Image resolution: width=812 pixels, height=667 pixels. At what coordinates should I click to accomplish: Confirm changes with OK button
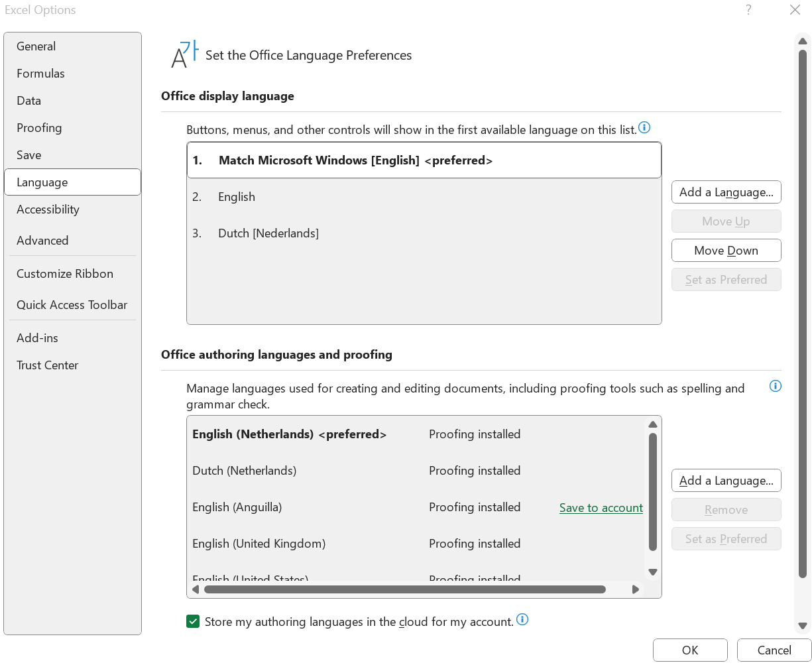tap(689, 650)
